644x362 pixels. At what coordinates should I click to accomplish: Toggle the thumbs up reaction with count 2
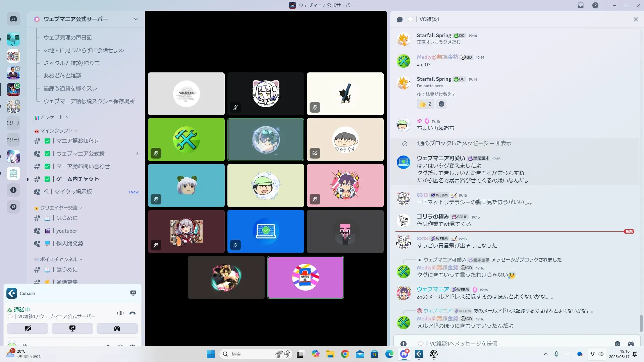(425, 104)
